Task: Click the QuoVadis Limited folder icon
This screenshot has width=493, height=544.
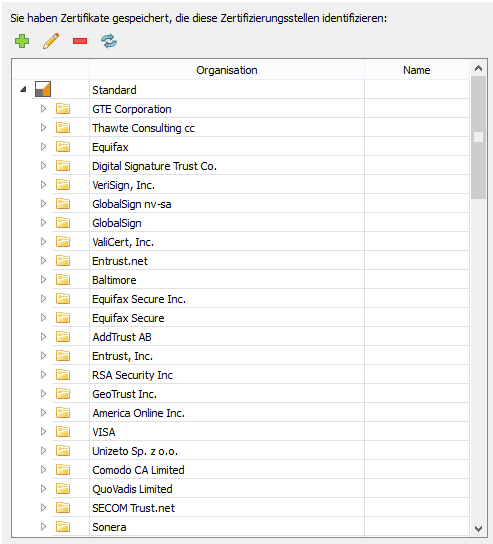Action: coord(63,489)
